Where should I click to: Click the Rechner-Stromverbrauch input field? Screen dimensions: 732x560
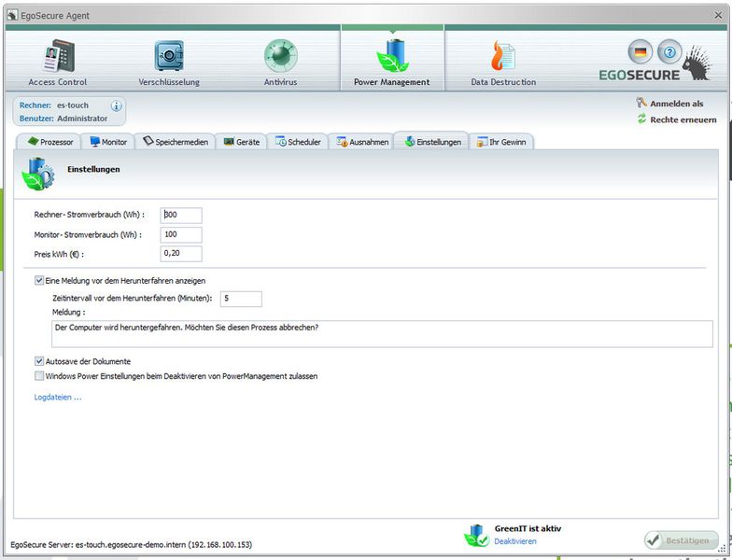(181, 215)
